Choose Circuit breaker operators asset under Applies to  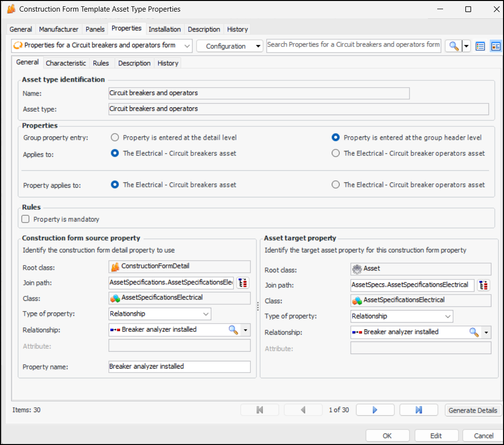(336, 153)
